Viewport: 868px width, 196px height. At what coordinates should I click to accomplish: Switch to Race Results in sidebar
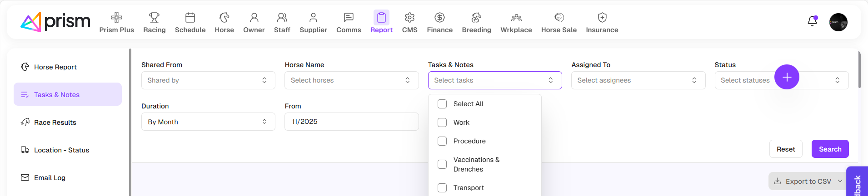click(55, 122)
